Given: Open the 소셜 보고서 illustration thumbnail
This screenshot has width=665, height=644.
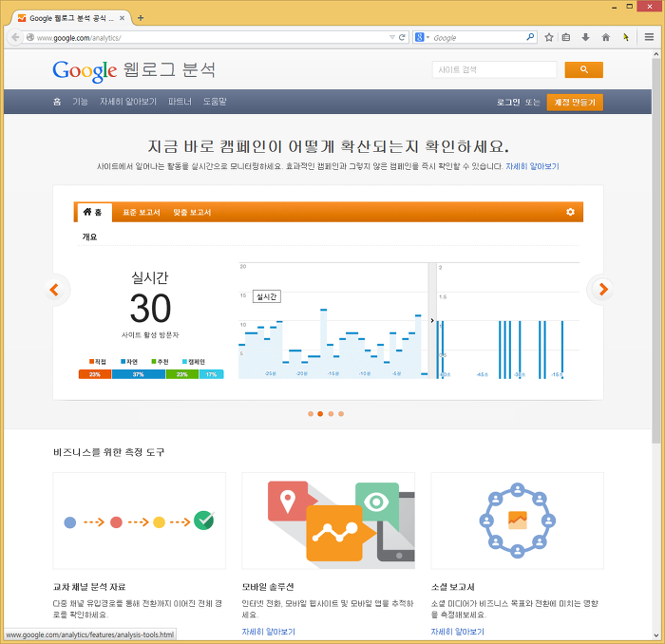Looking at the screenshot, I should point(518,521).
